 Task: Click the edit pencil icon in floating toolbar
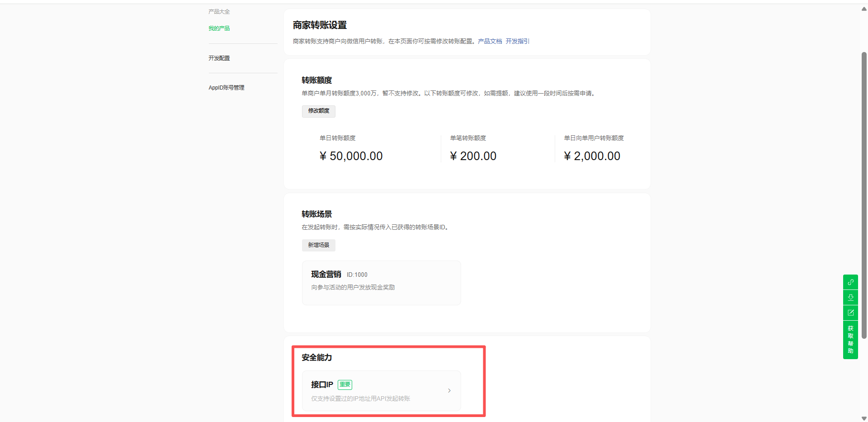click(x=850, y=313)
